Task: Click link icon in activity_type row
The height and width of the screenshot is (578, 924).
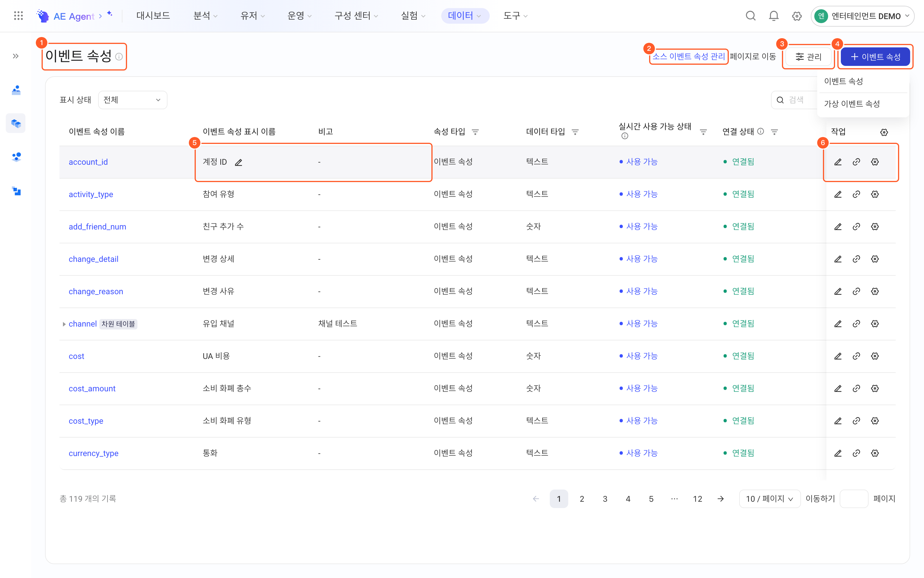Action: tap(856, 194)
